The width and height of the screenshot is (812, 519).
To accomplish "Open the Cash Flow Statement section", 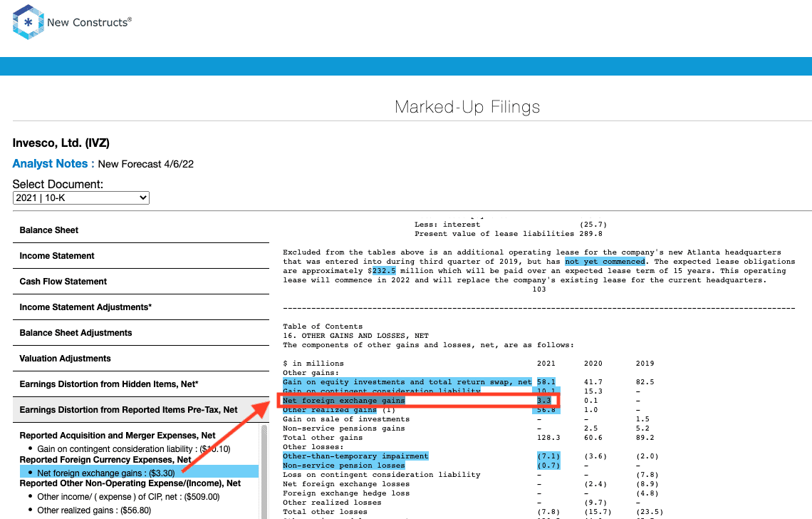I will pos(141,282).
